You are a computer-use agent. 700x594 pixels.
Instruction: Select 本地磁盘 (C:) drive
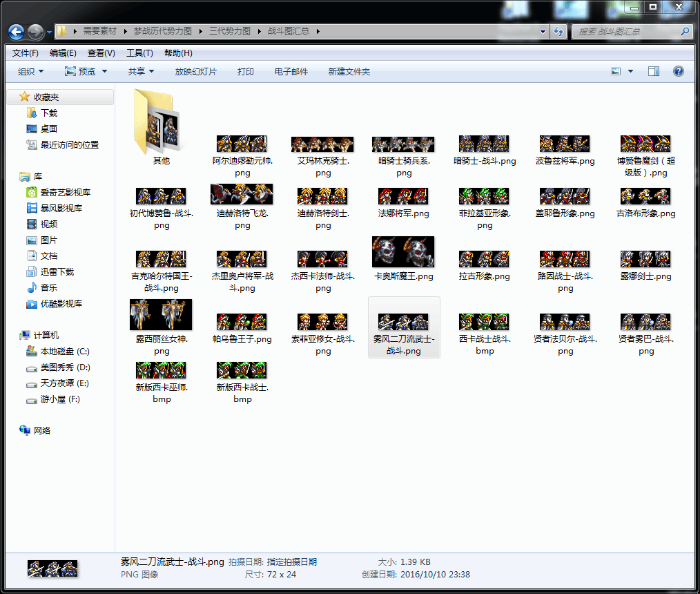(65, 351)
